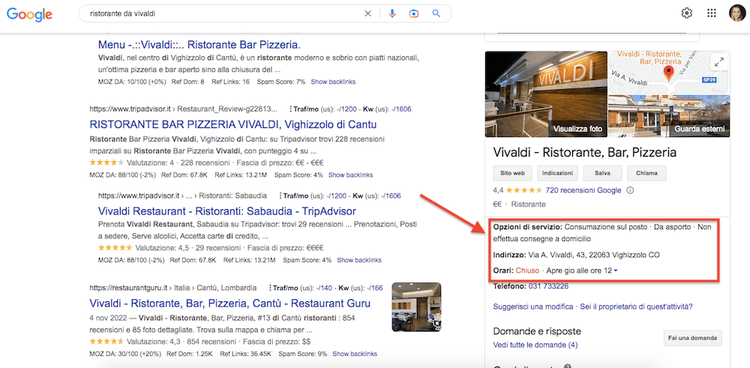This screenshot has height=368, width=750.
Task: Start voice search with microphone icon
Action: [392, 14]
